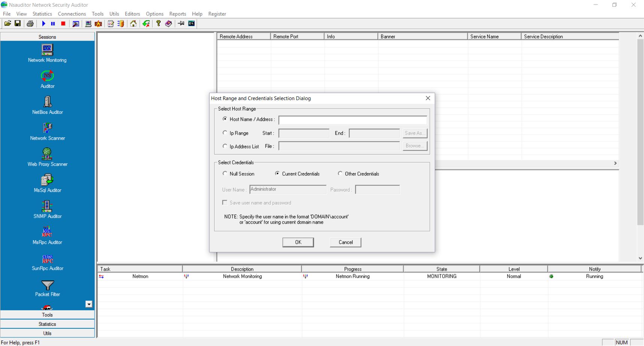Choose Other Credentials option

click(x=340, y=174)
